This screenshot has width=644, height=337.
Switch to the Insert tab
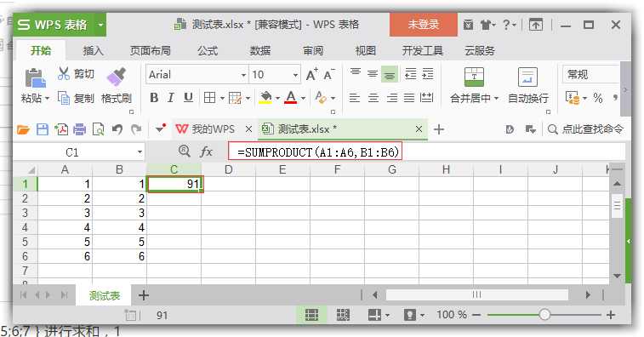click(93, 50)
